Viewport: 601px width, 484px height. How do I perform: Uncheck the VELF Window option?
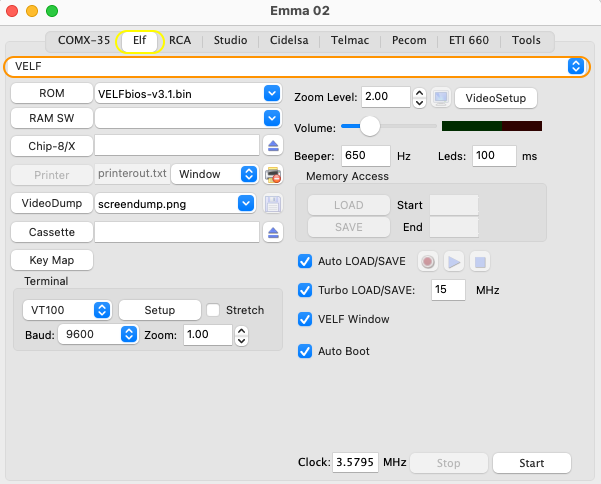pos(306,320)
